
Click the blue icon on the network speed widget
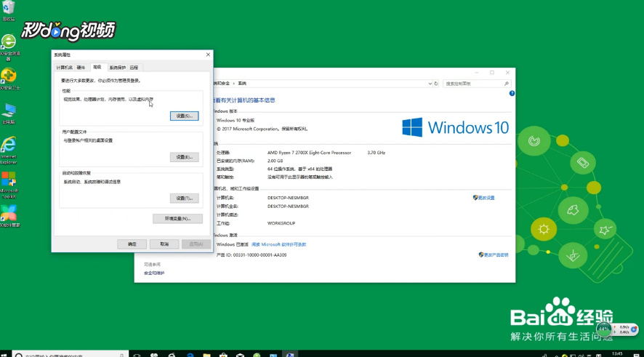coord(634,329)
